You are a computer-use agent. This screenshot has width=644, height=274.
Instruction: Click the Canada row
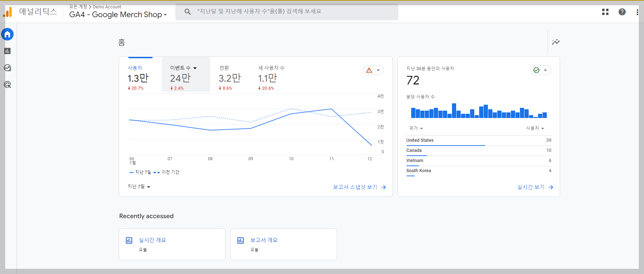click(479, 150)
